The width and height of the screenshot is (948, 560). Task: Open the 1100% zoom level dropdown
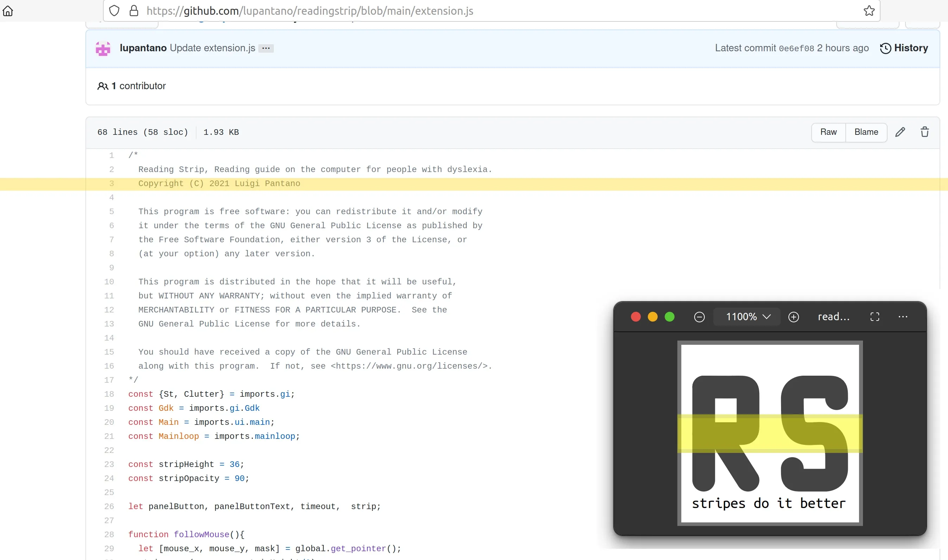pos(747,317)
